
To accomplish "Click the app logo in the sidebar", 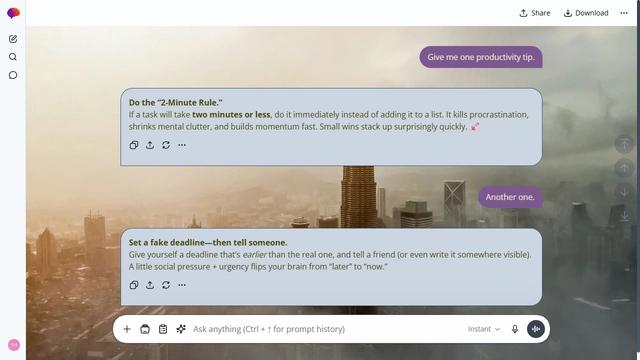I will point(13,13).
